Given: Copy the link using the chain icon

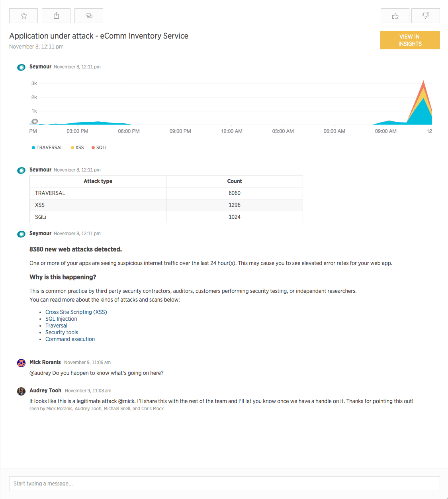Looking at the screenshot, I should pyautogui.click(x=89, y=16).
